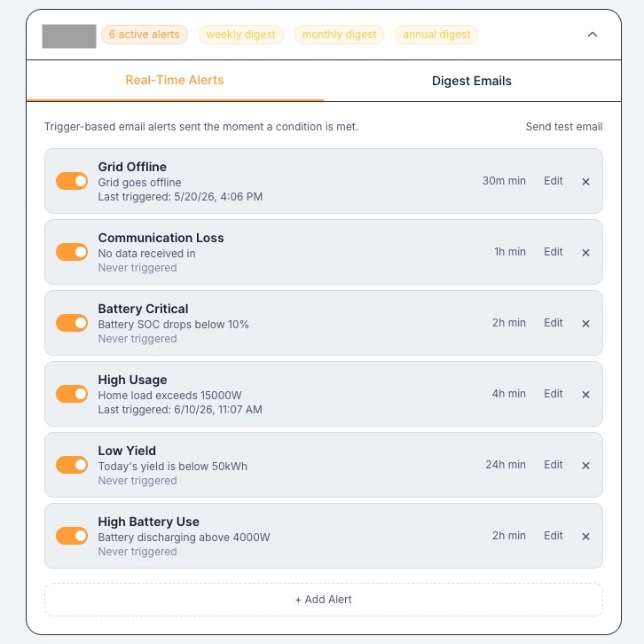Click 'Last triggered: 6/10/26, 11:07 AM' text
644x644 pixels.
tap(180, 410)
